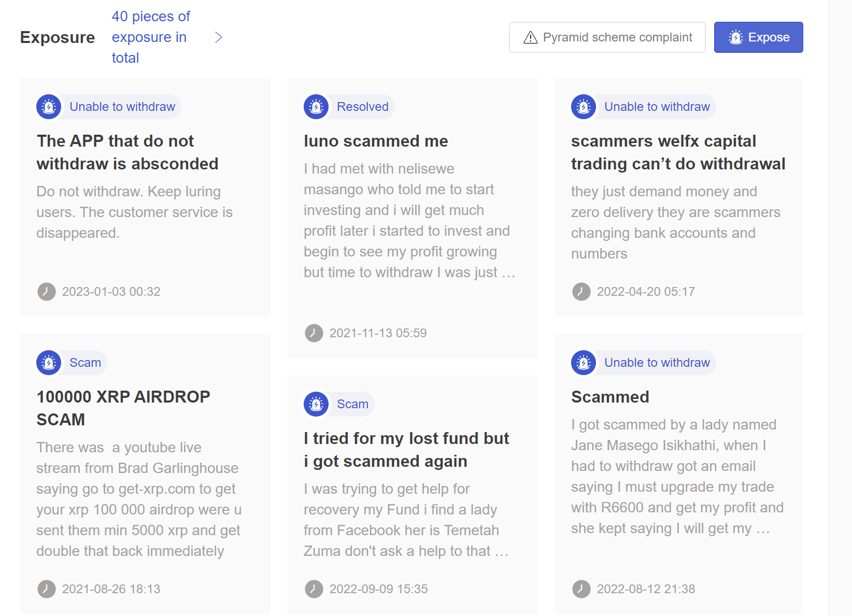
Task: Click the blue Expose button
Action: (x=759, y=37)
